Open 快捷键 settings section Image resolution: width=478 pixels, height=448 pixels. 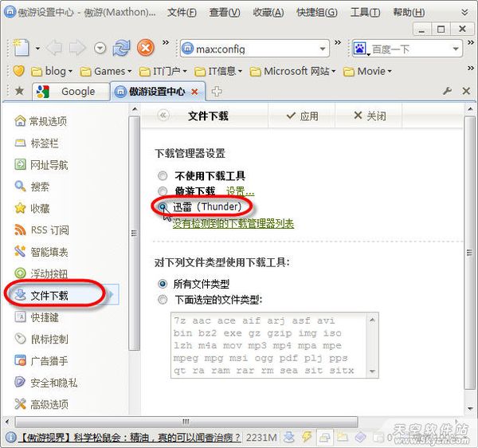click(x=37, y=317)
